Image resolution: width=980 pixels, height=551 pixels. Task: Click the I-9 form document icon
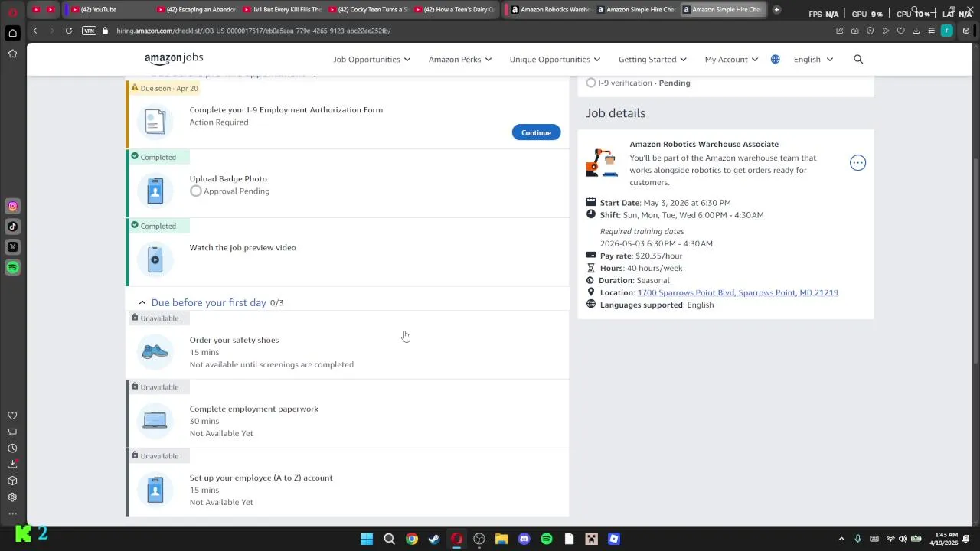click(x=155, y=122)
